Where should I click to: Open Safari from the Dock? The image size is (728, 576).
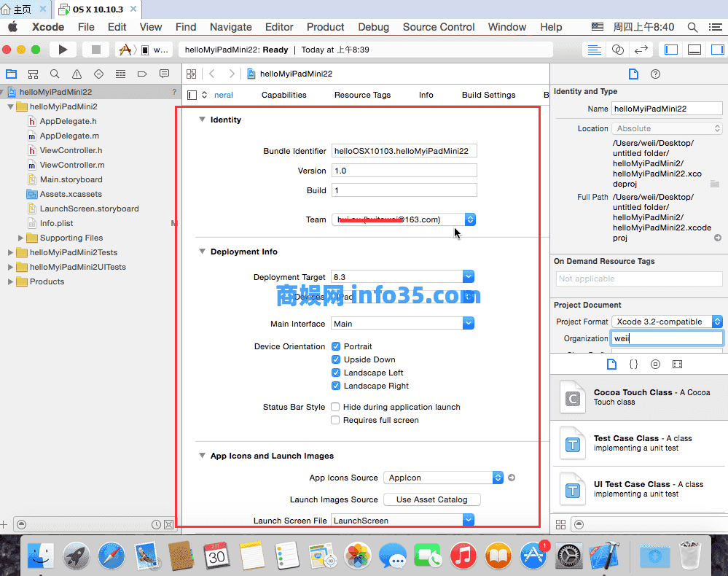click(x=111, y=556)
